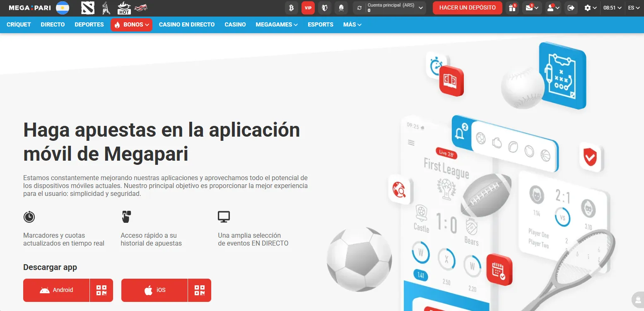Open the Dota 2 shortcut icon

pyautogui.click(x=88, y=8)
